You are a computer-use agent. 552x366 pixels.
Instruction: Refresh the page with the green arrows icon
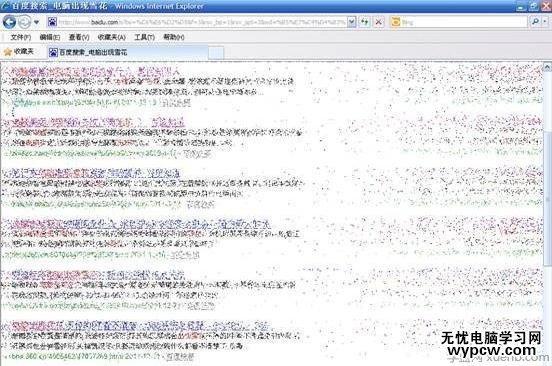coord(365,22)
